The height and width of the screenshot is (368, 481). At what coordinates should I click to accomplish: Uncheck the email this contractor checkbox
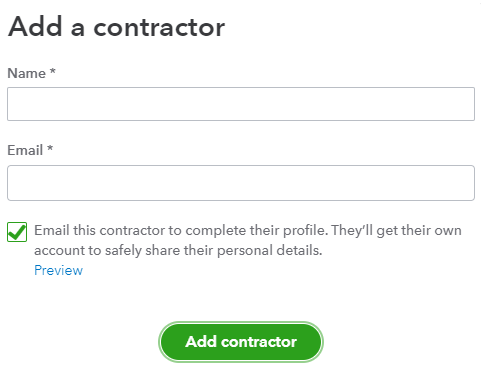point(17,232)
